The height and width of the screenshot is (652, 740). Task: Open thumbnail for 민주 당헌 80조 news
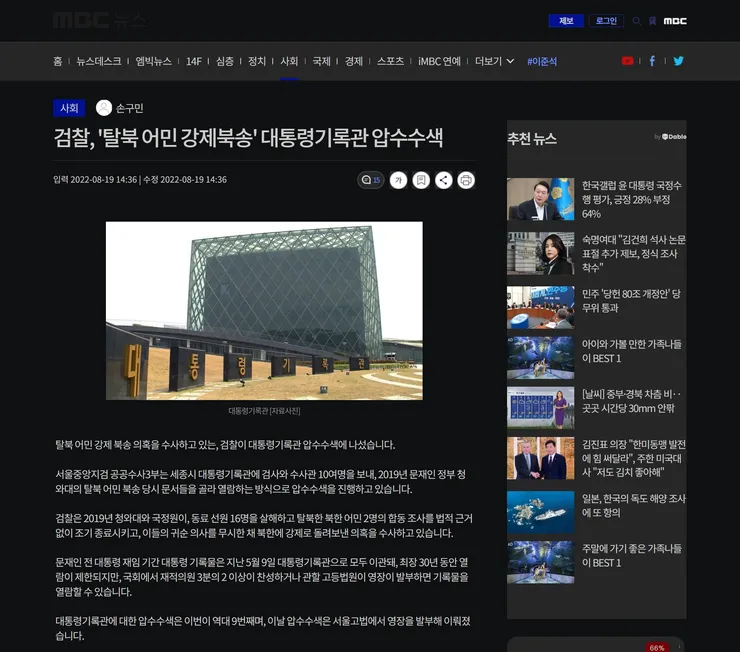pyautogui.click(x=540, y=307)
